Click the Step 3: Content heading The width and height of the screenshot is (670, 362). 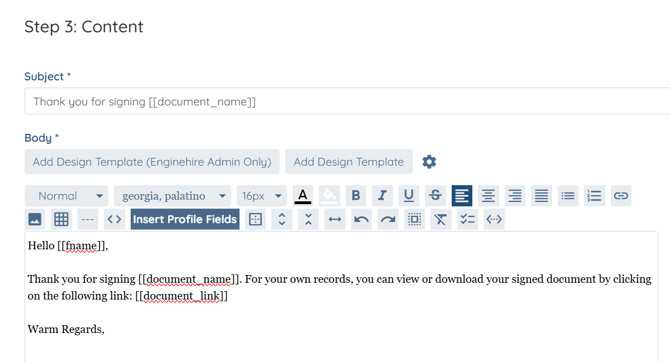pos(84,26)
